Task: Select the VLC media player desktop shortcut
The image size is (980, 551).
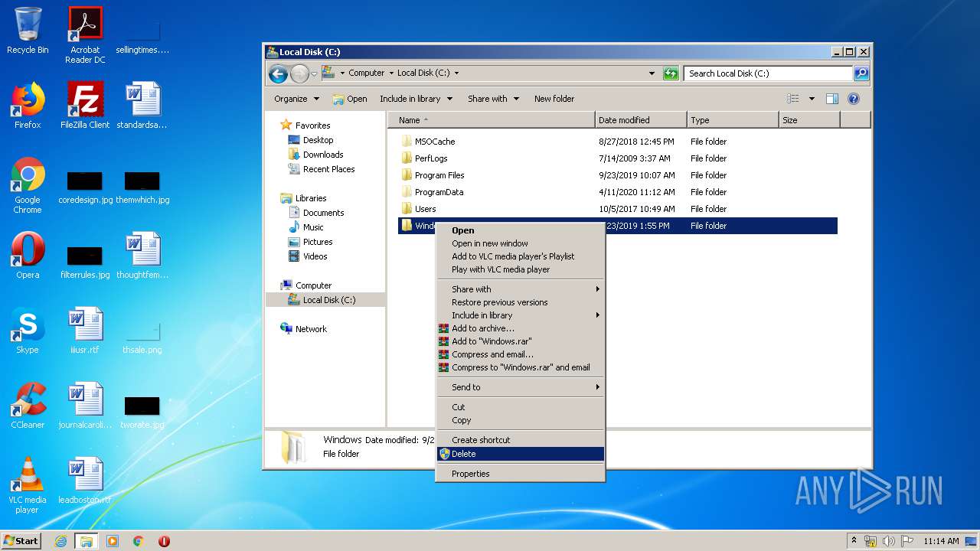Action: click(28, 485)
